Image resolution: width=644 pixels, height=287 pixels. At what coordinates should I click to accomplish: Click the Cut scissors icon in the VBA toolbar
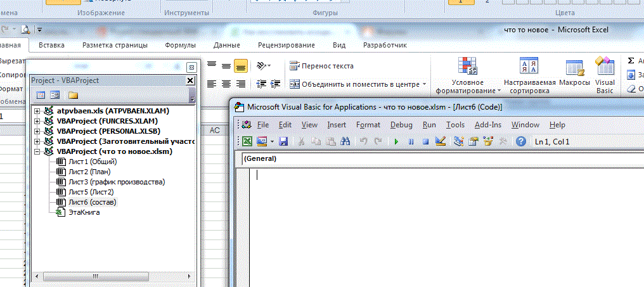pyautogui.click(x=302, y=142)
